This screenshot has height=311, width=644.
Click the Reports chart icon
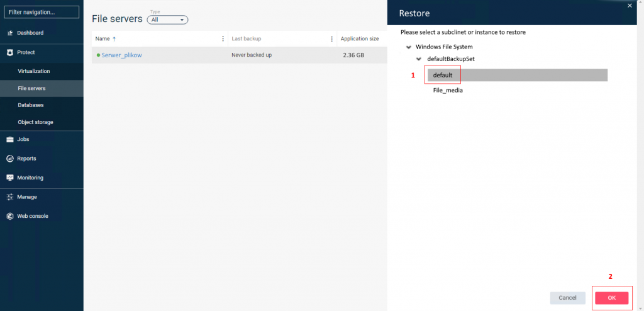10,159
